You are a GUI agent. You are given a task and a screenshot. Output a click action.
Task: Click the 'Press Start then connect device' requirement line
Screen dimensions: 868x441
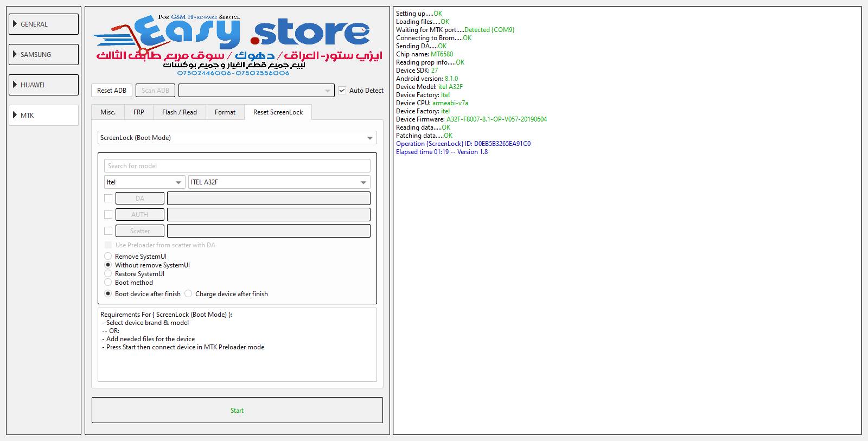tap(183, 347)
